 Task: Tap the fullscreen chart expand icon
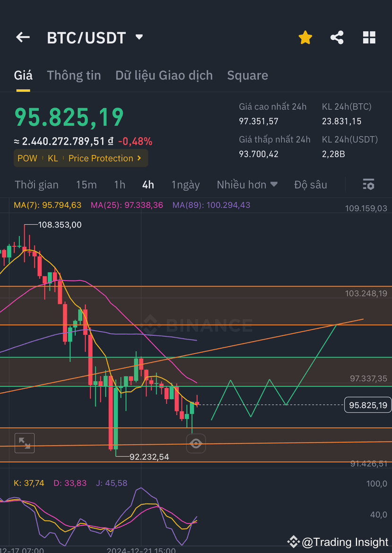(24, 443)
